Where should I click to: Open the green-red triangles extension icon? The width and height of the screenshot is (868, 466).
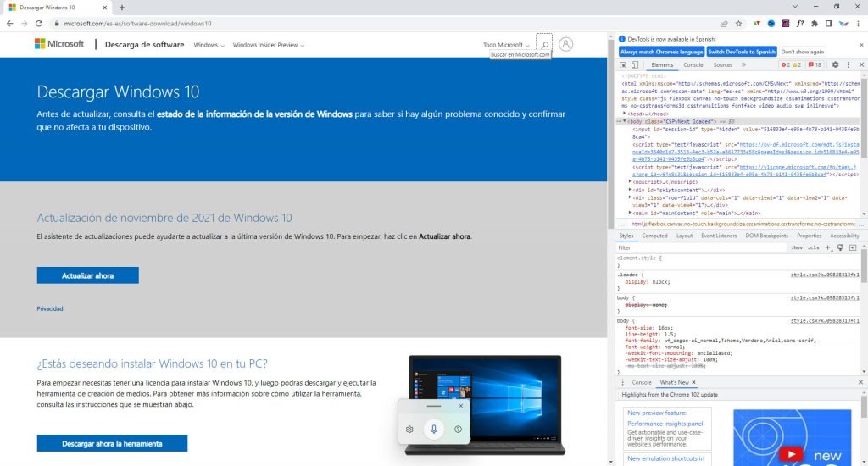point(756,24)
